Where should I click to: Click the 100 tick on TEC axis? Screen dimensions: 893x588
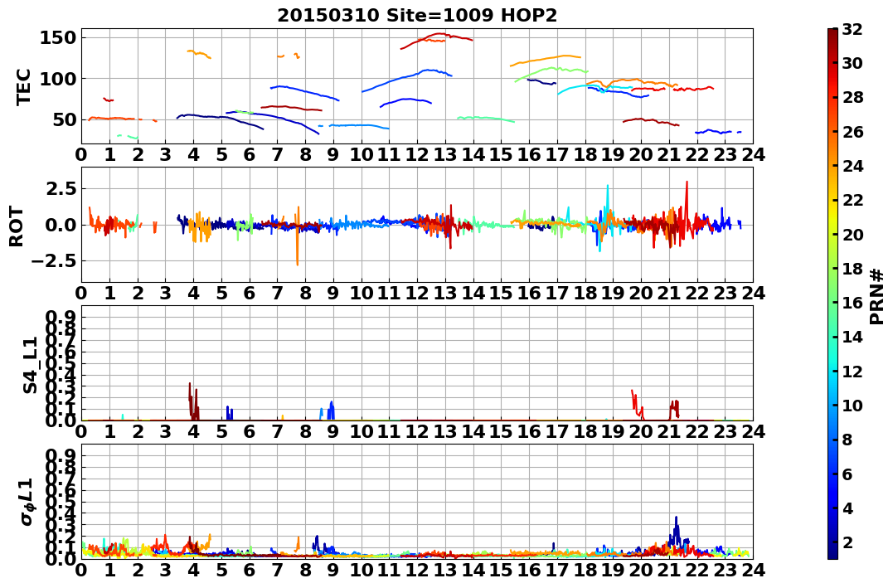click(58, 79)
